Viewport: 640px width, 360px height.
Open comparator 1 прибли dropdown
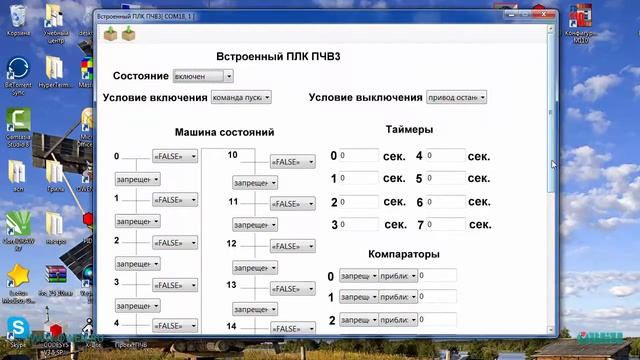(x=398, y=297)
